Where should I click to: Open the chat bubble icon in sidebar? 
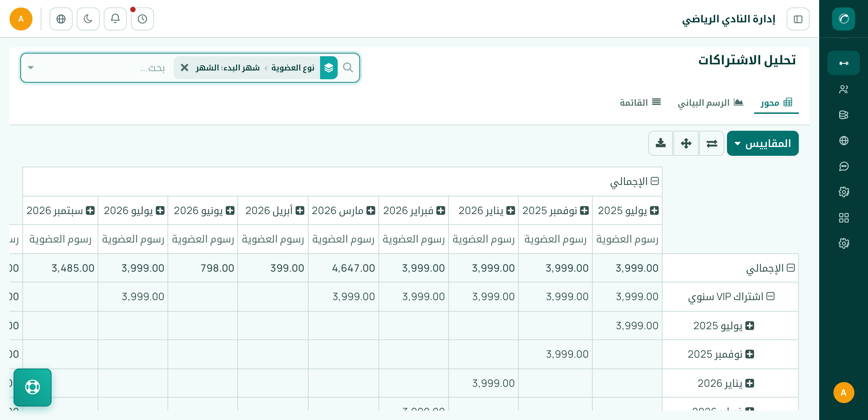pos(843,166)
